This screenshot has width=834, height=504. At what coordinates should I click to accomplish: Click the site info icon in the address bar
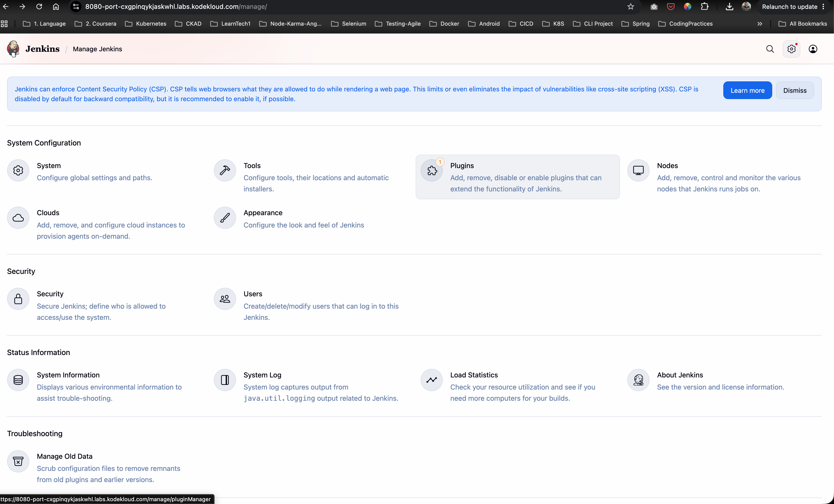[x=76, y=7]
